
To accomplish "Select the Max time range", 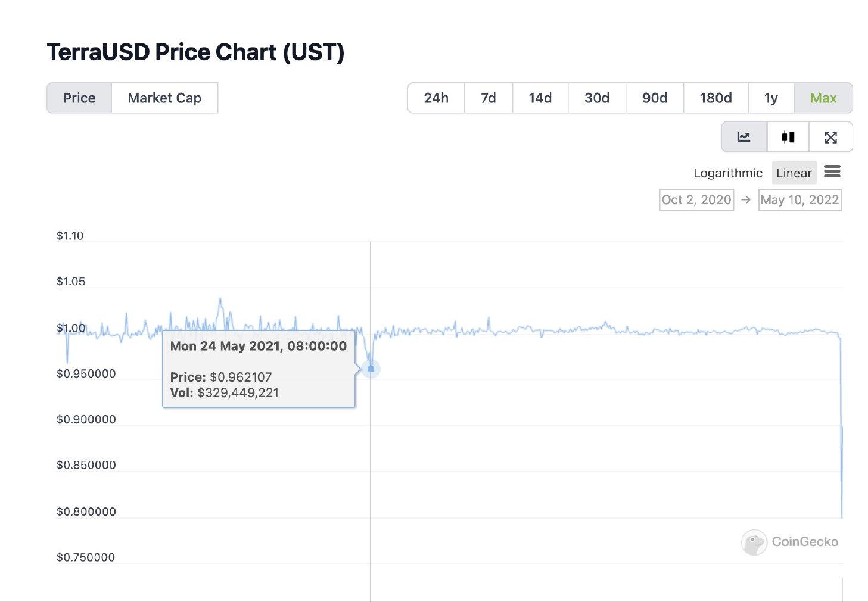I will pyautogui.click(x=823, y=98).
